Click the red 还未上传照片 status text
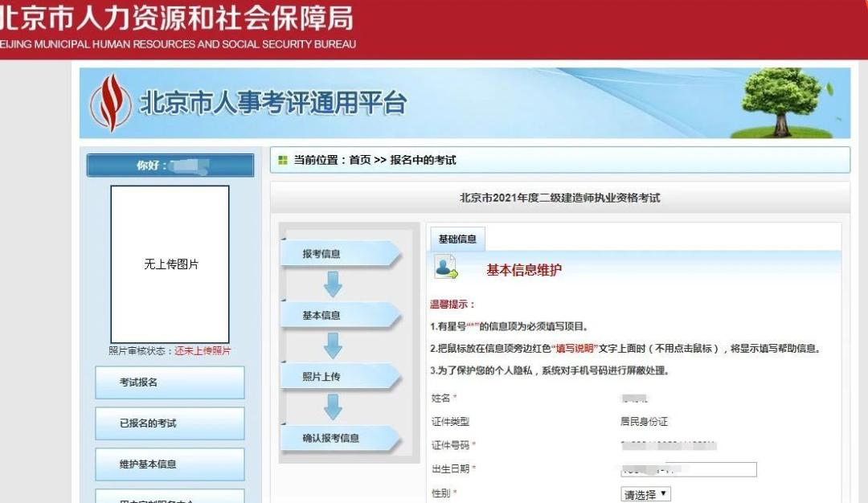Screen dimensions: 868x503 pyautogui.click(x=203, y=351)
